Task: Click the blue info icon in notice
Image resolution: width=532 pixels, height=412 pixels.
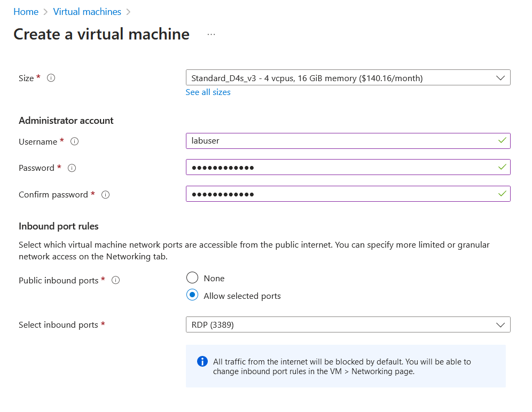Action: (202, 361)
